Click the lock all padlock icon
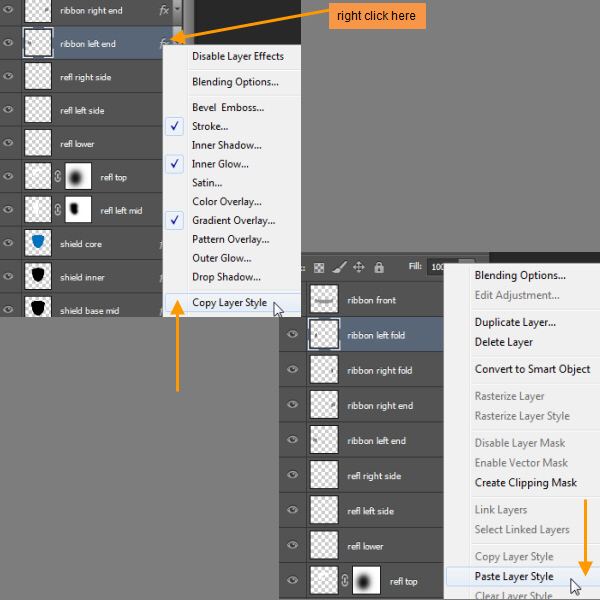 [379, 268]
